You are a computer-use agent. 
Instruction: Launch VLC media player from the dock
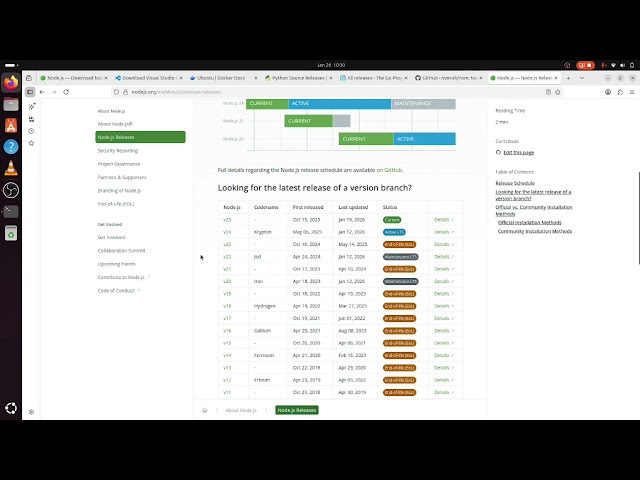click(11, 168)
